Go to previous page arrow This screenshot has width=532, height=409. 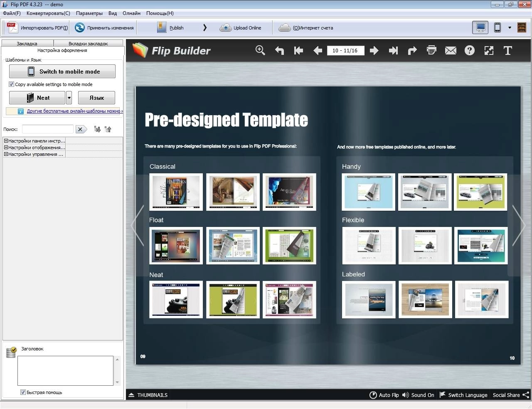point(318,50)
